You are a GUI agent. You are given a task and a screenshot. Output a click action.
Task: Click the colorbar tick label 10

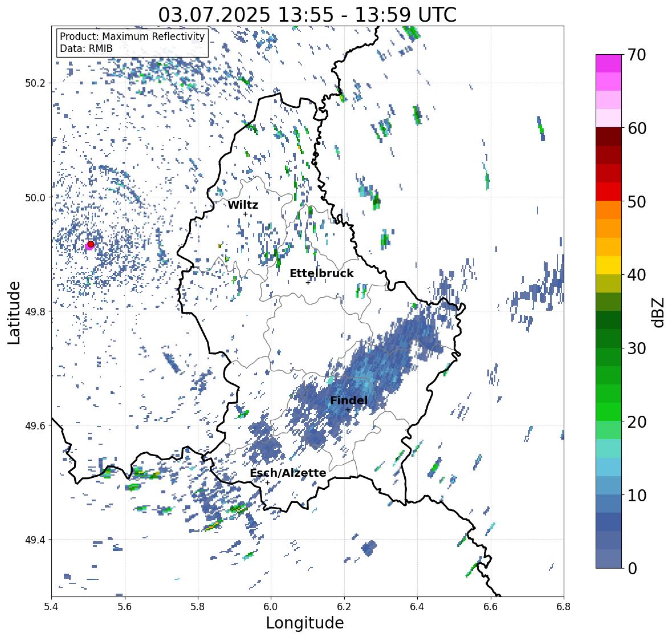coord(637,495)
